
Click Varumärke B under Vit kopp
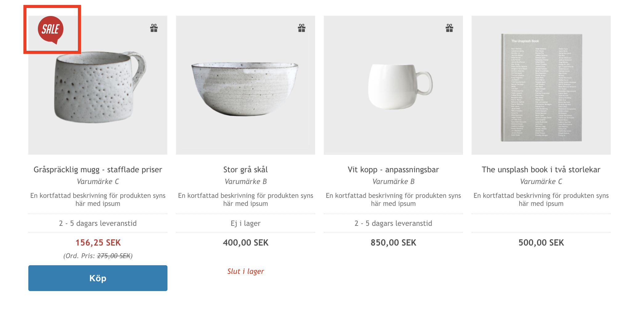point(393,182)
